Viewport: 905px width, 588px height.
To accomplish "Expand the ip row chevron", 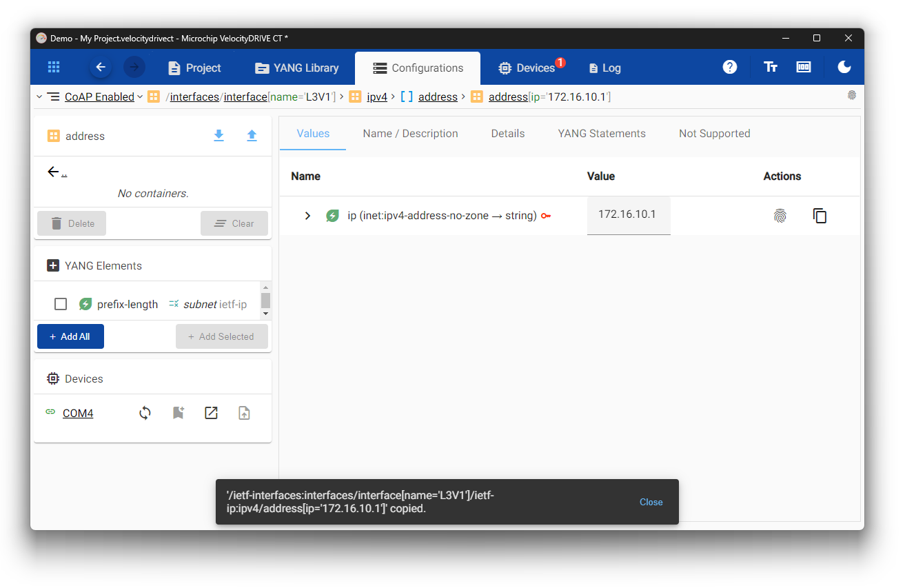I will (x=308, y=216).
